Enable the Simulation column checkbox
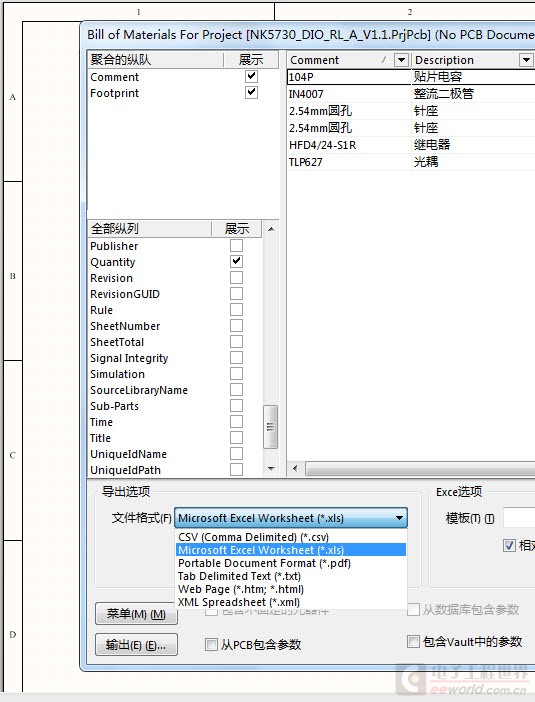The width and height of the screenshot is (535, 702). (x=236, y=374)
